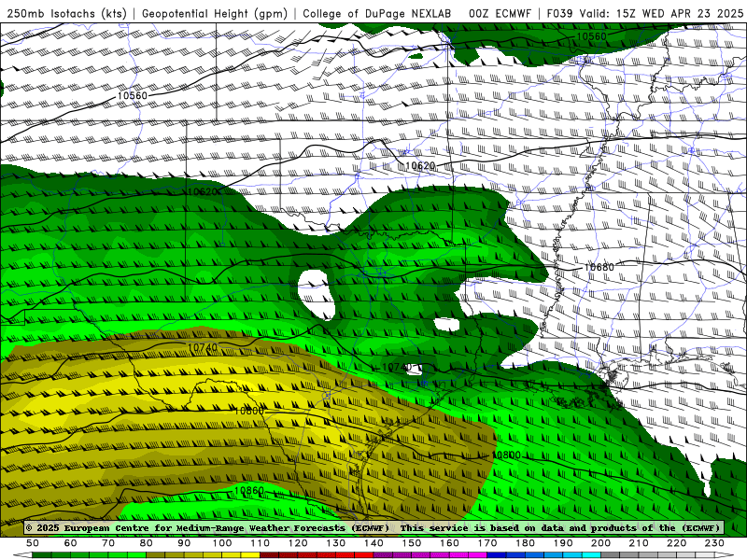Click the 'F039 Valid: 15Z WED APR 23 2025' text
Screen dimensions: 747x560
[x=645, y=13]
